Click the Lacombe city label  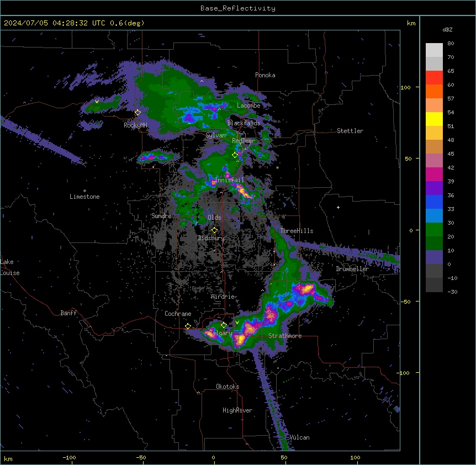click(248, 105)
